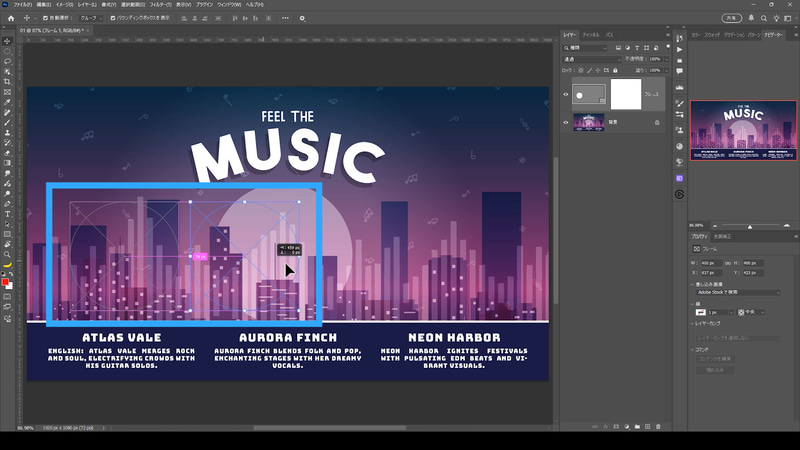Select the Type tool in the toolbar

[x=7, y=213]
